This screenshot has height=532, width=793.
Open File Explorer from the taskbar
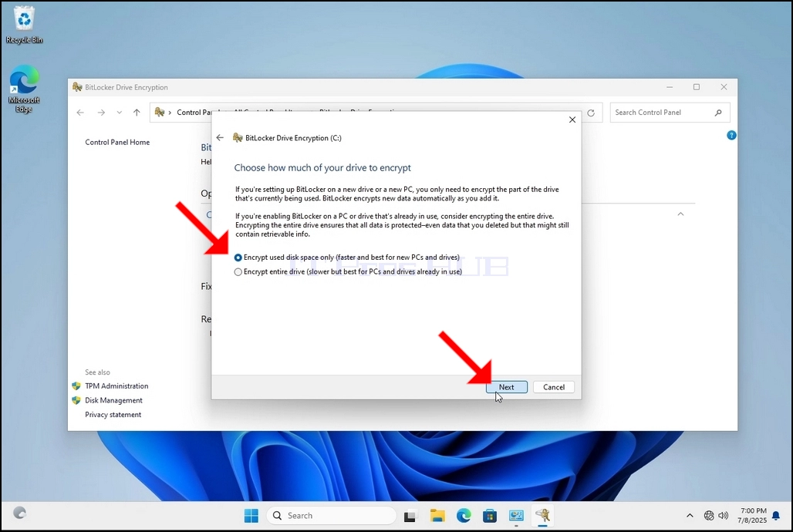pyautogui.click(x=437, y=516)
